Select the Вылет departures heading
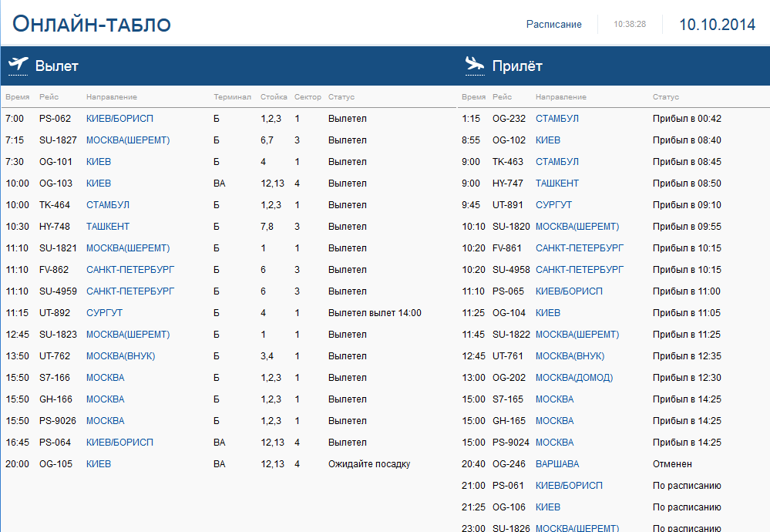 [57, 66]
